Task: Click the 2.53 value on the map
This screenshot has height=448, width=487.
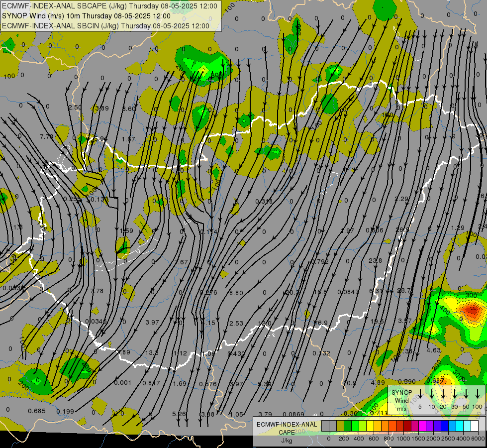Action: [236, 324]
